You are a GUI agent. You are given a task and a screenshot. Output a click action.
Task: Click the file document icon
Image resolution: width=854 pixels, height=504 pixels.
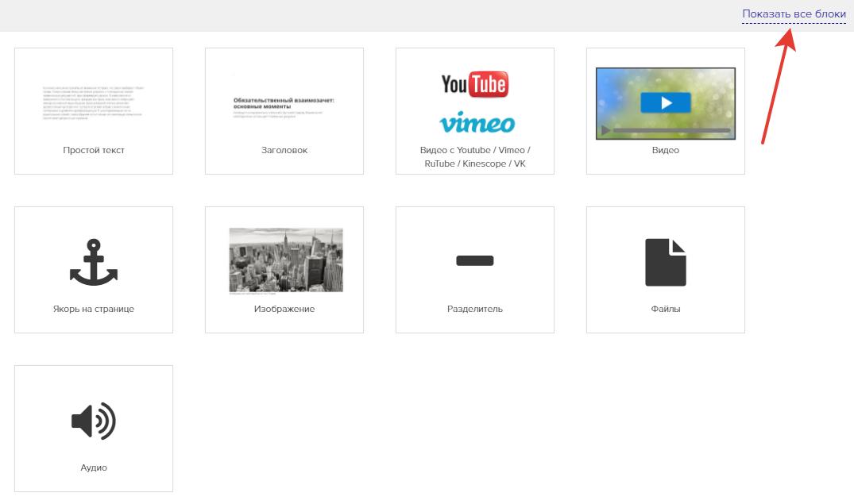point(666,261)
